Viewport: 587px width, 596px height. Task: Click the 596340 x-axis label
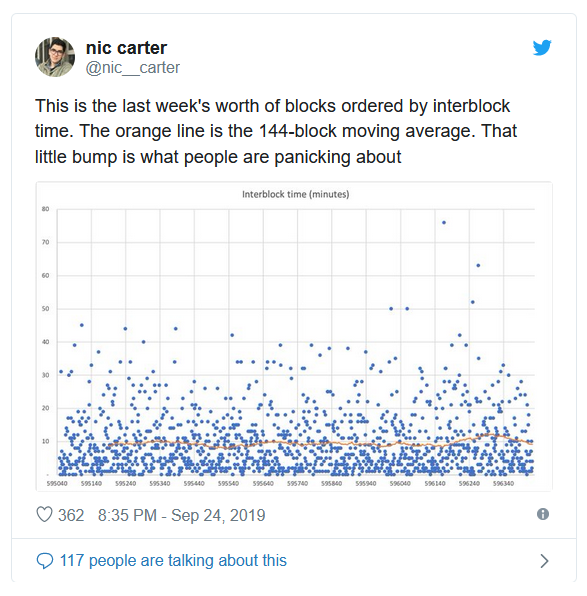click(x=503, y=483)
